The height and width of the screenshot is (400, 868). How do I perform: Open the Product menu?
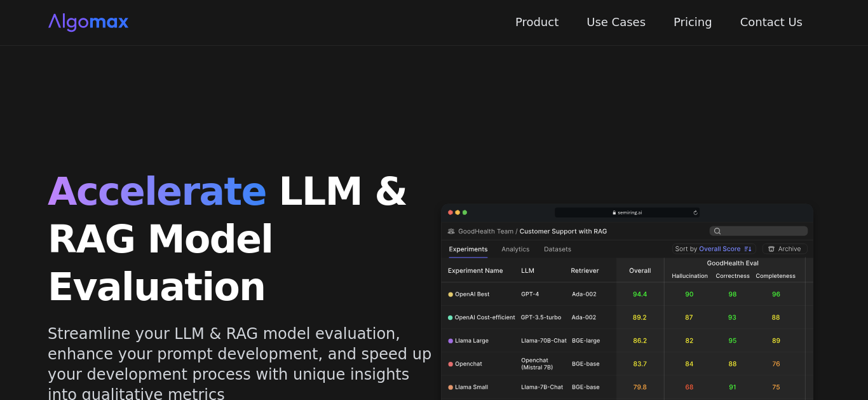click(x=537, y=22)
